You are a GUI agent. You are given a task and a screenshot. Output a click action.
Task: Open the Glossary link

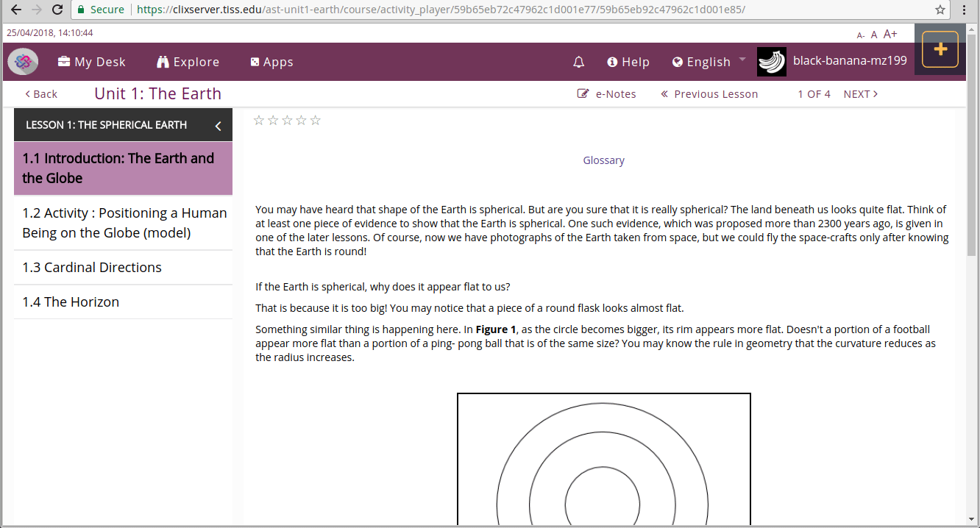(603, 160)
